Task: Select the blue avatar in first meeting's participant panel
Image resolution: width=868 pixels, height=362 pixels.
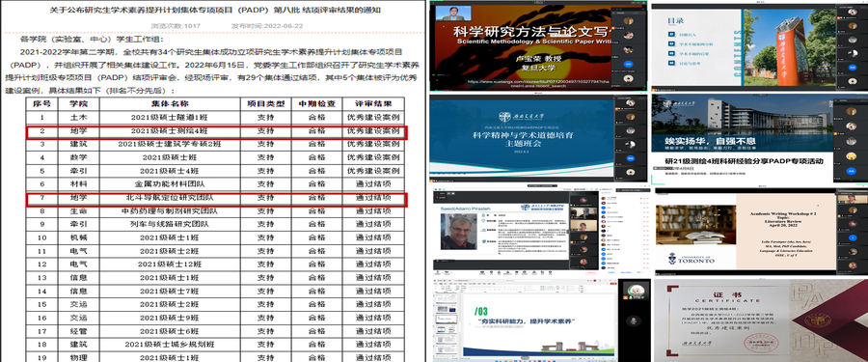Action: click(628, 65)
